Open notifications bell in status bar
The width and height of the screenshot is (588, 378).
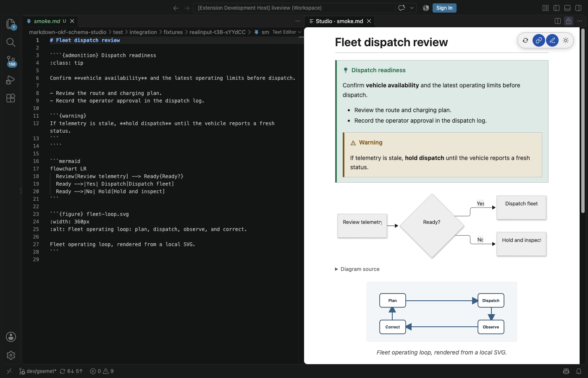point(579,371)
